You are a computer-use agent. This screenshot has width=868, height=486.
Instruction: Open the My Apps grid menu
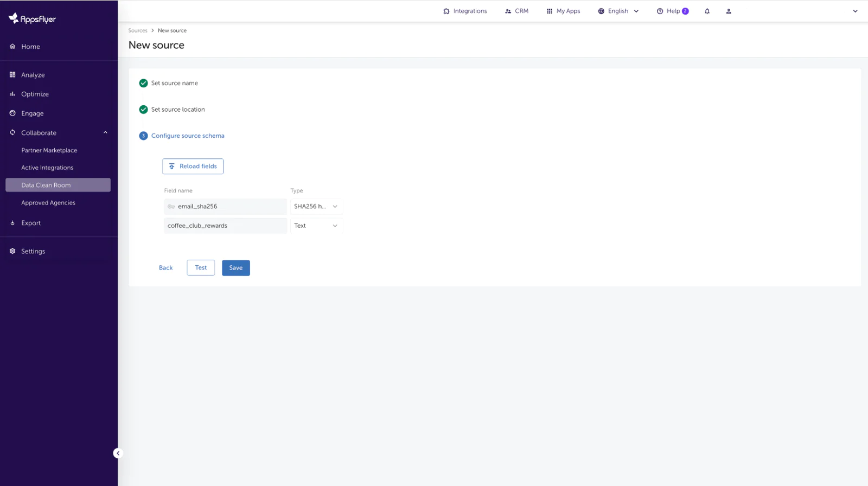tap(563, 11)
